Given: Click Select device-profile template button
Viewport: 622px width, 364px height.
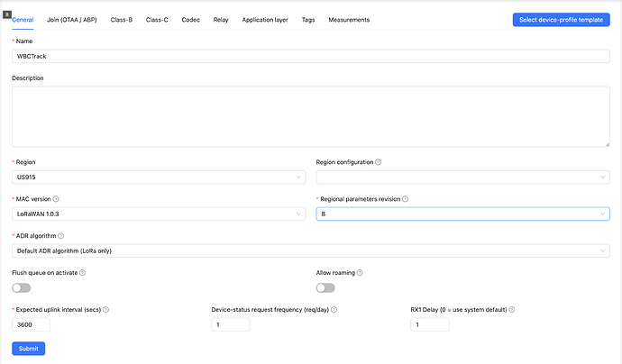Looking at the screenshot, I should [561, 19].
